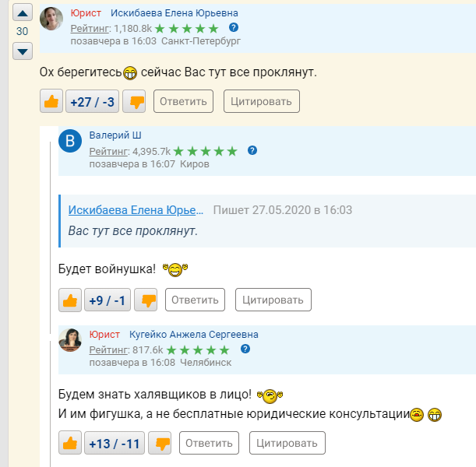
Task: Dislike Искибаева Елена's comment with thumbs down
Action: 136,101
